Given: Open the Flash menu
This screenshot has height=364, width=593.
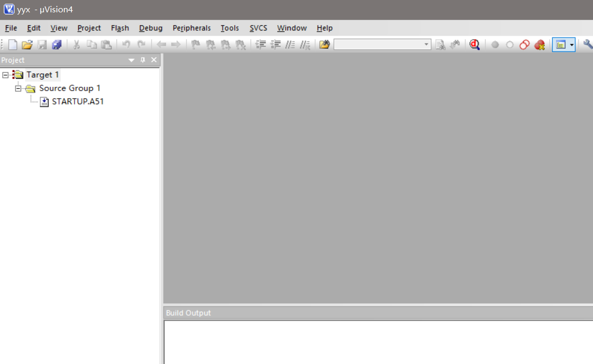Looking at the screenshot, I should pos(120,28).
